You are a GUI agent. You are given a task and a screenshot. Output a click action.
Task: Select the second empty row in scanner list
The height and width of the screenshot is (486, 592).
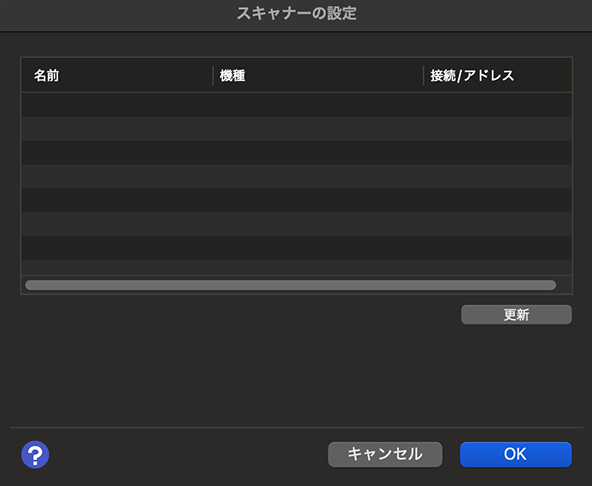click(296, 129)
